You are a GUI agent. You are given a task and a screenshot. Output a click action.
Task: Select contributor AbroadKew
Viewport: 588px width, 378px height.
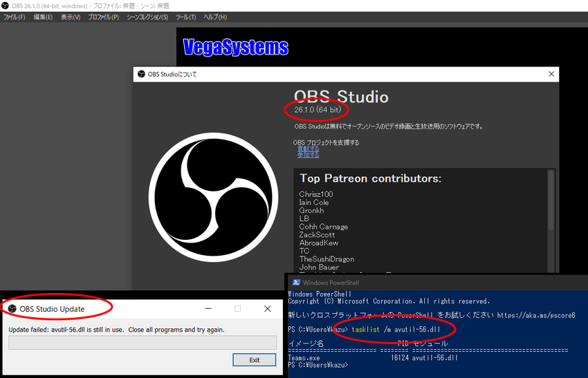[x=319, y=243]
